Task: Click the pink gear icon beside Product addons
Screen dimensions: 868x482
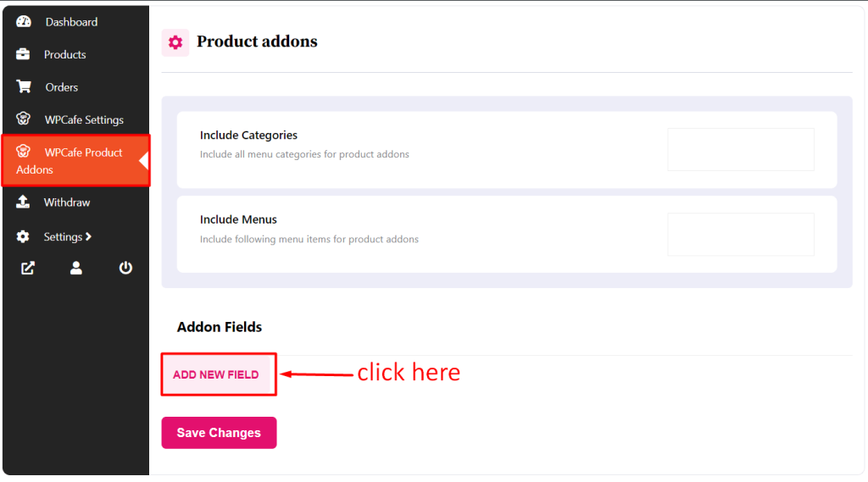Action: pyautogui.click(x=175, y=42)
